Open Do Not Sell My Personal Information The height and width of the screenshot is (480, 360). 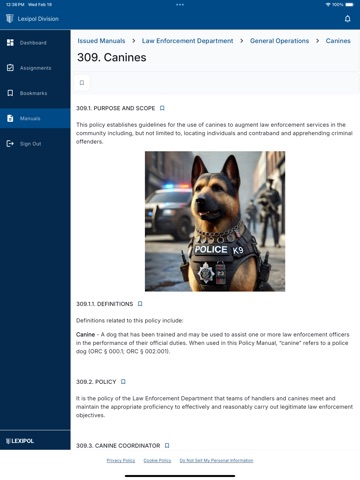216,460
